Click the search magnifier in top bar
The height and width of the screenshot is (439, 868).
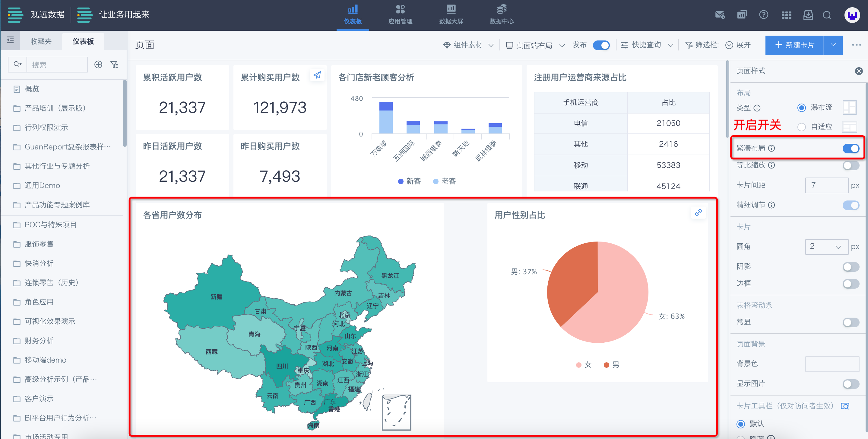(827, 15)
